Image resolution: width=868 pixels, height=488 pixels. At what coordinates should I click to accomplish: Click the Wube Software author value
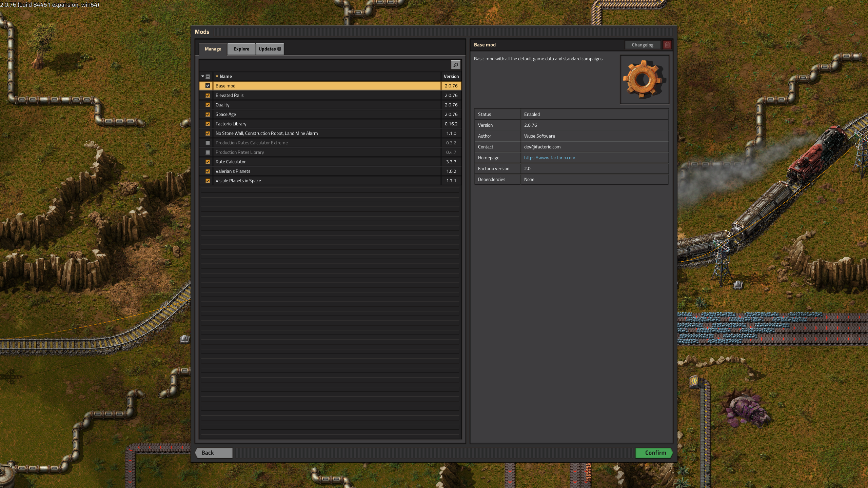click(539, 136)
